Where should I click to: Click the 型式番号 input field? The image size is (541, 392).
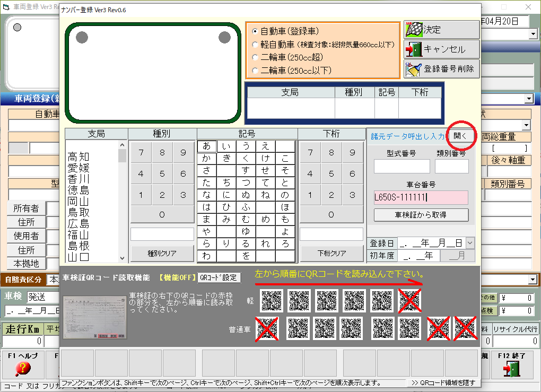tap(402, 167)
